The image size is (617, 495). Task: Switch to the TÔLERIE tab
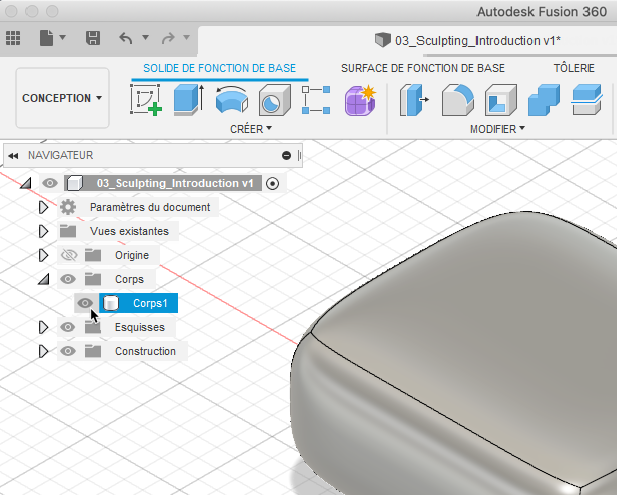tap(574, 68)
